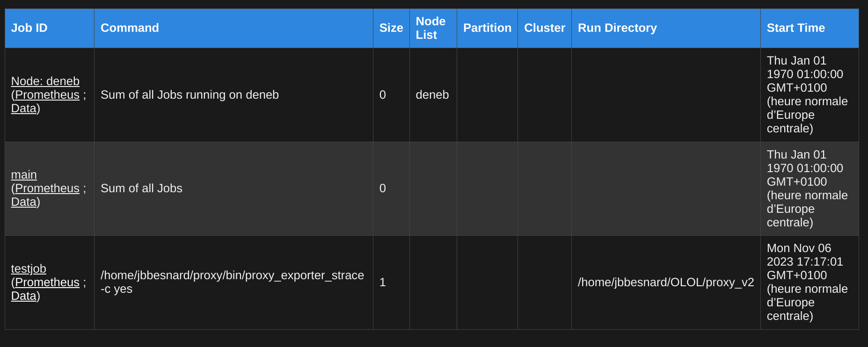Open Prometheus link for testjob

coord(47,282)
